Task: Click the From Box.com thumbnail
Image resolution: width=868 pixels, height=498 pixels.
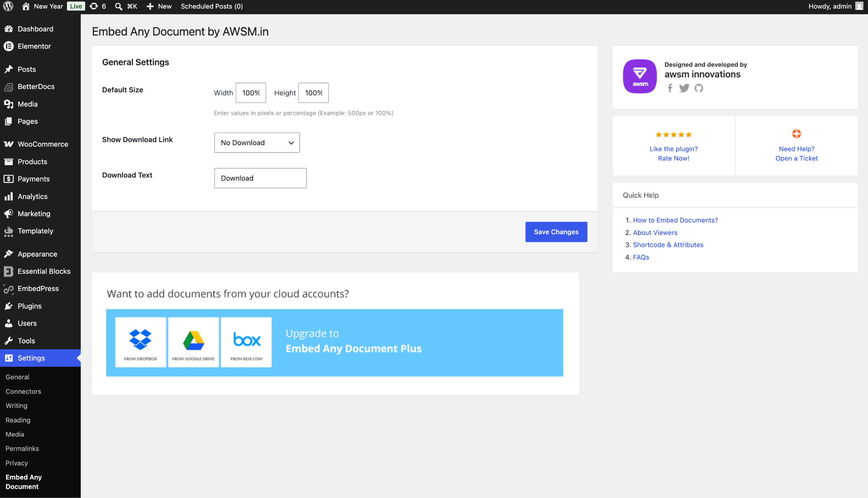Action: [246, 342]
